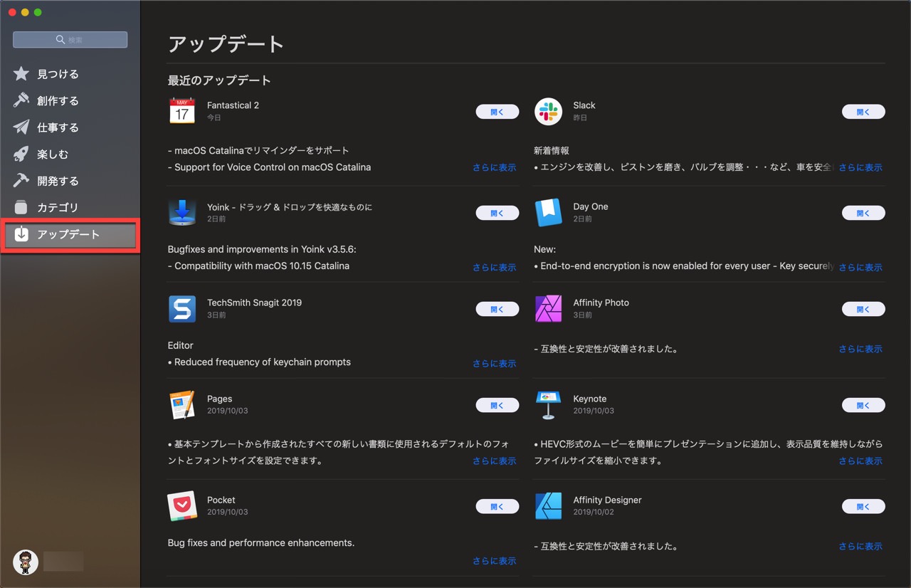Click the Slack app name text
The image size is (911, 588).
click(x=584, y=105)
